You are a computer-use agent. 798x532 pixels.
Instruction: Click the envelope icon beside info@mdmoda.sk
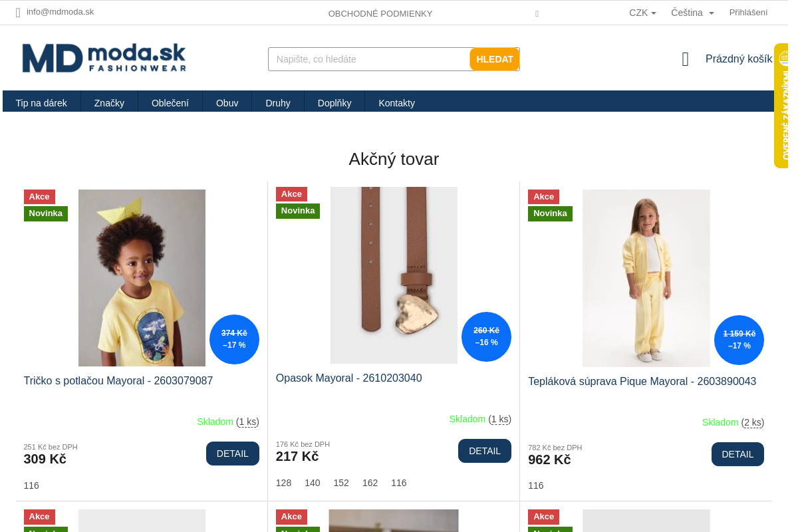19,12
